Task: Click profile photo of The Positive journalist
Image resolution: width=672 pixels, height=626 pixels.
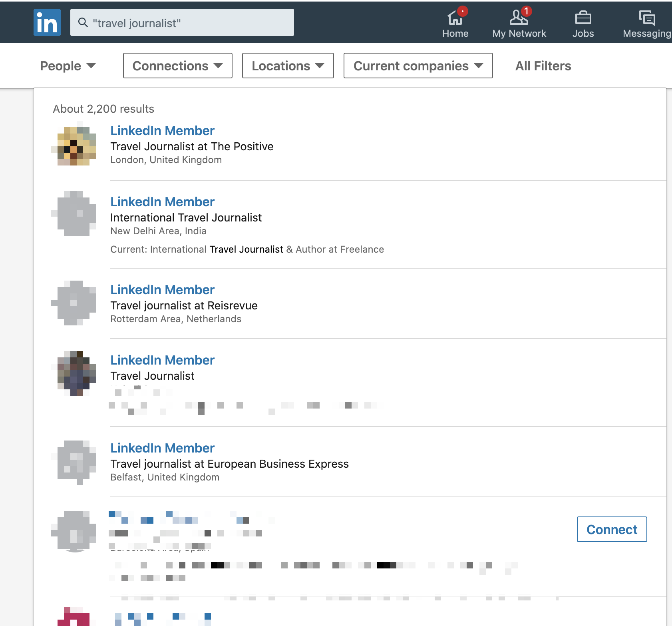Action: point(74,144)
